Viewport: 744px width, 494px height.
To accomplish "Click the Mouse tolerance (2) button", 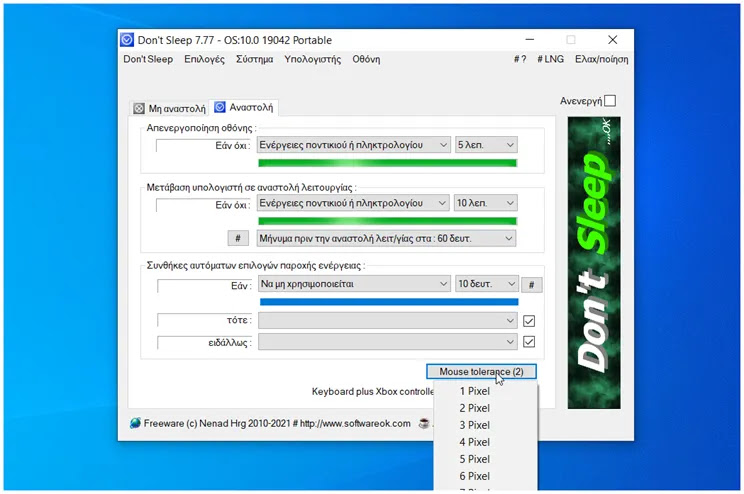I will click(481, 372).
